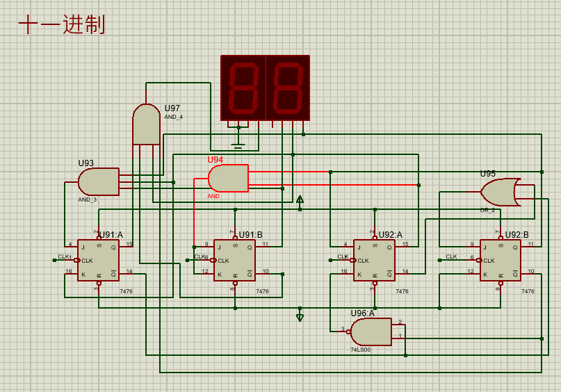Select the U93 AND_3 gate

pyautogui.click(x=99, y=181)
